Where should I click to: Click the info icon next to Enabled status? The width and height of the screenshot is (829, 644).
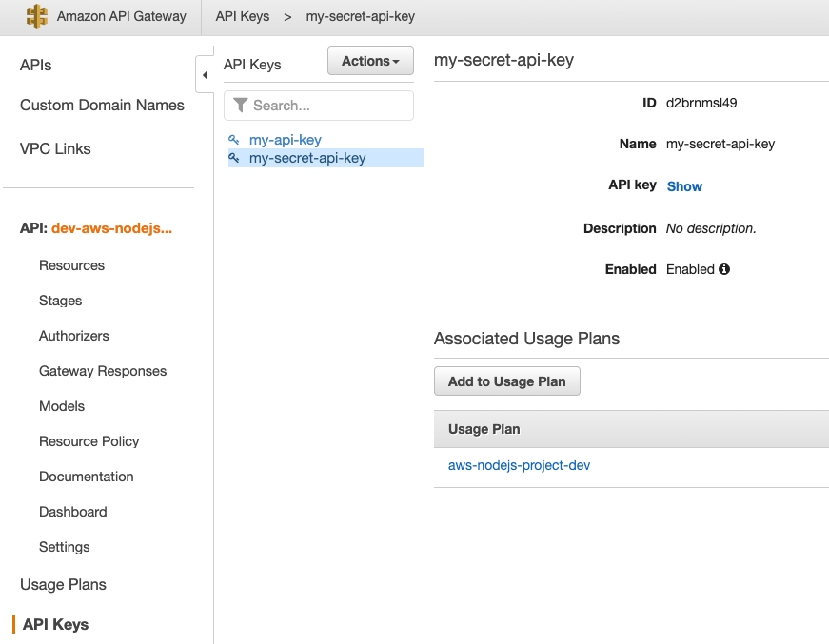click(x=726, y=269)
